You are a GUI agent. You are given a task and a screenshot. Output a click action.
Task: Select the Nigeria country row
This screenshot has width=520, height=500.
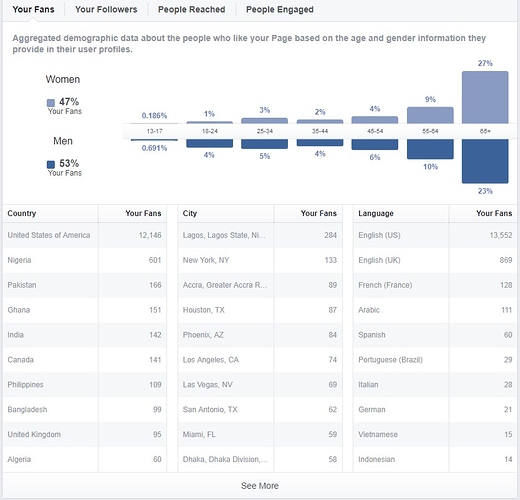click(85, 260)
